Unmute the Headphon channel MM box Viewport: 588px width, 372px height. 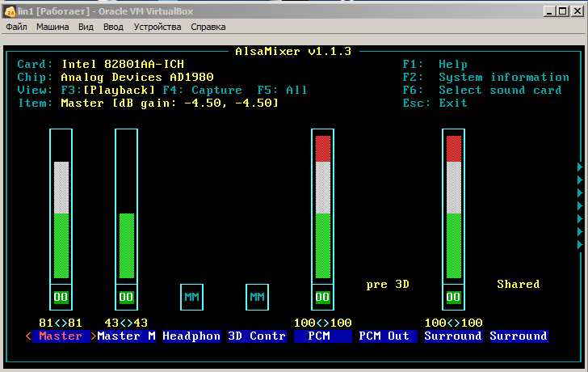[x=191, y=297]
